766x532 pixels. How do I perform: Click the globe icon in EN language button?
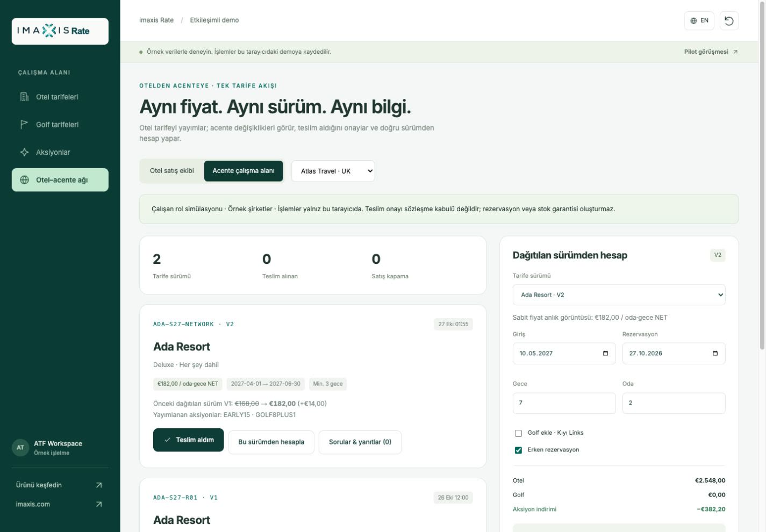[693, 20]
